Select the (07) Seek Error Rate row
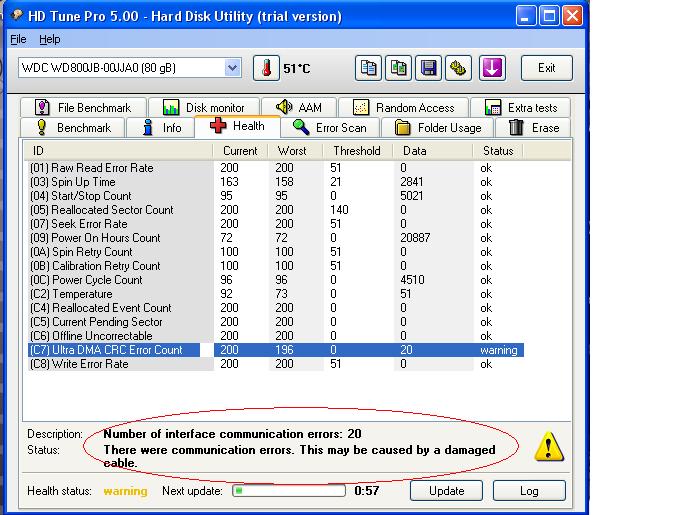This screenshot has height=515, width=680. pos(276,224)
